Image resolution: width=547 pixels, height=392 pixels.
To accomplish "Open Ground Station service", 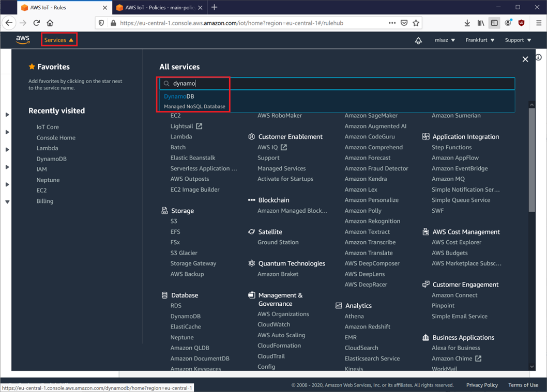I will coord(278,242).
